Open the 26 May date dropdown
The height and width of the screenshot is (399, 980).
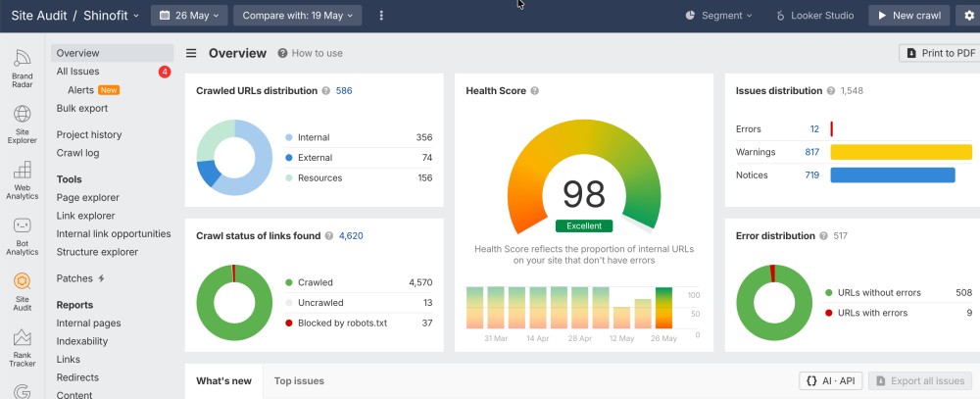click(x=189, y=16)
